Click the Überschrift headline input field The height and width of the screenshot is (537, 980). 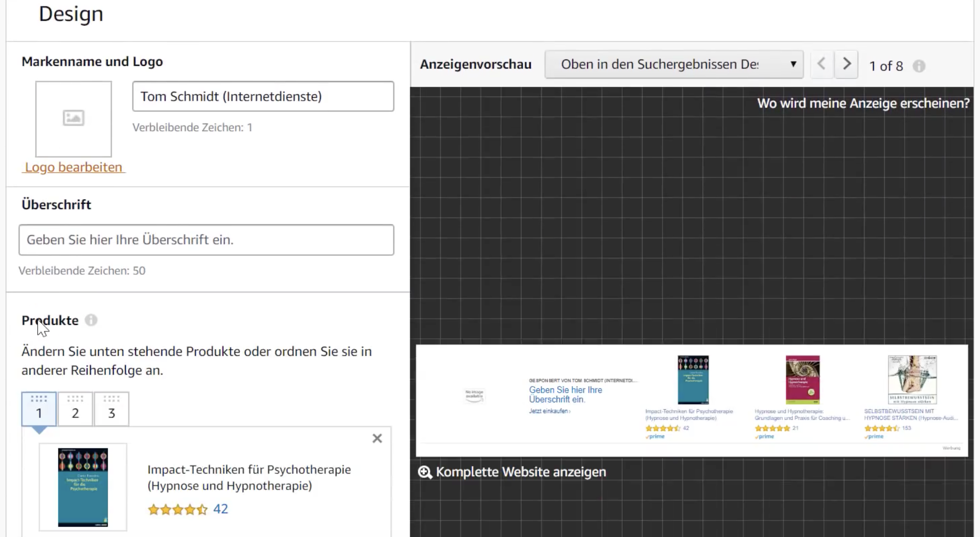pos(206,240)
